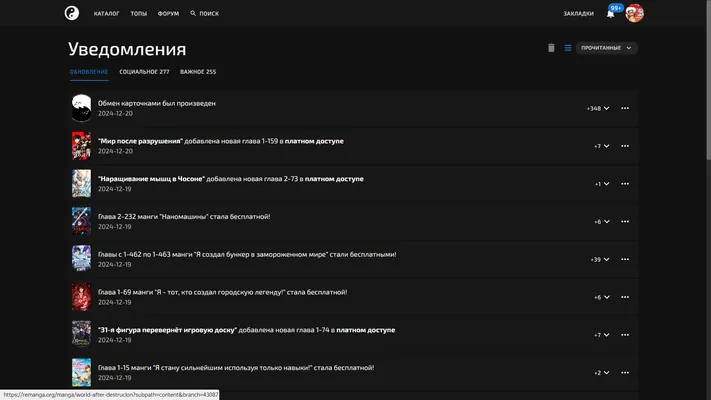Open the Прочитанные filter dropdown
The width and height of the screenshot is (711, 400).
coord(606,48)
